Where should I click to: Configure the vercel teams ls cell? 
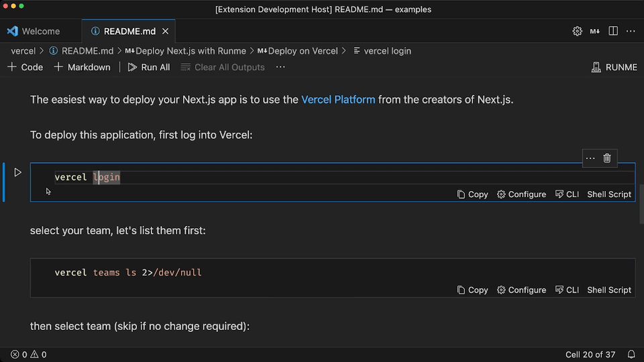(522, 290)
